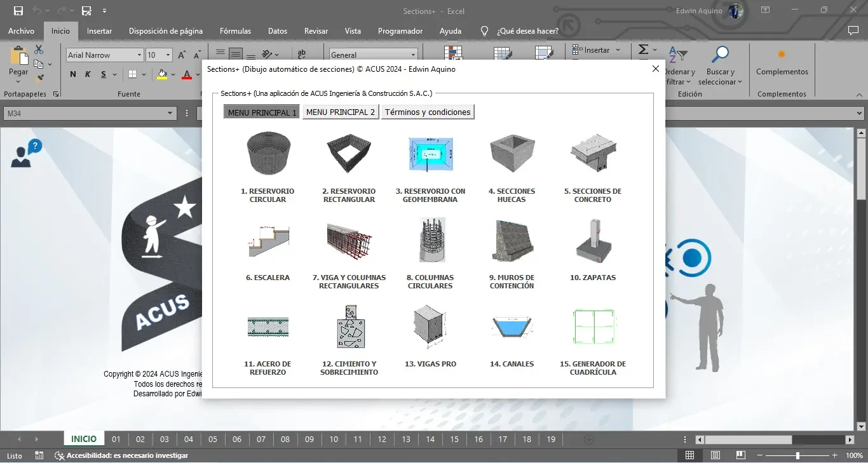
Task: Collapse the ribbon with the chevron
Action: coord(860,93)
